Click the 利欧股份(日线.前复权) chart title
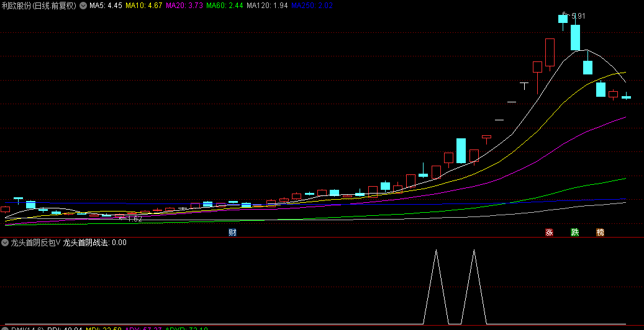The image size is (644, 330). 39,6
